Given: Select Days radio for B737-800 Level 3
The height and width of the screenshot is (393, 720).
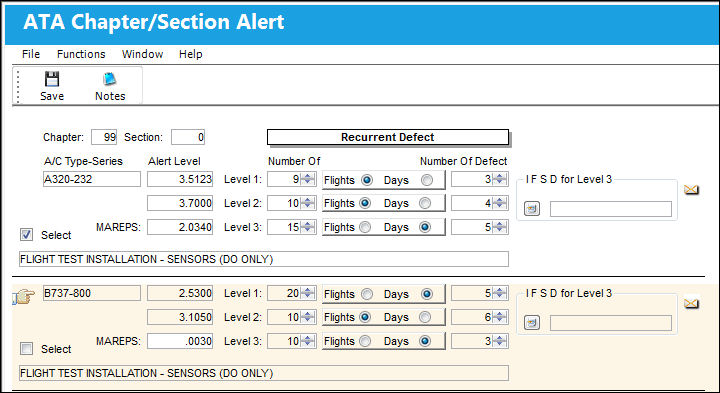Looking at the screenshot, I should (425, 341).
